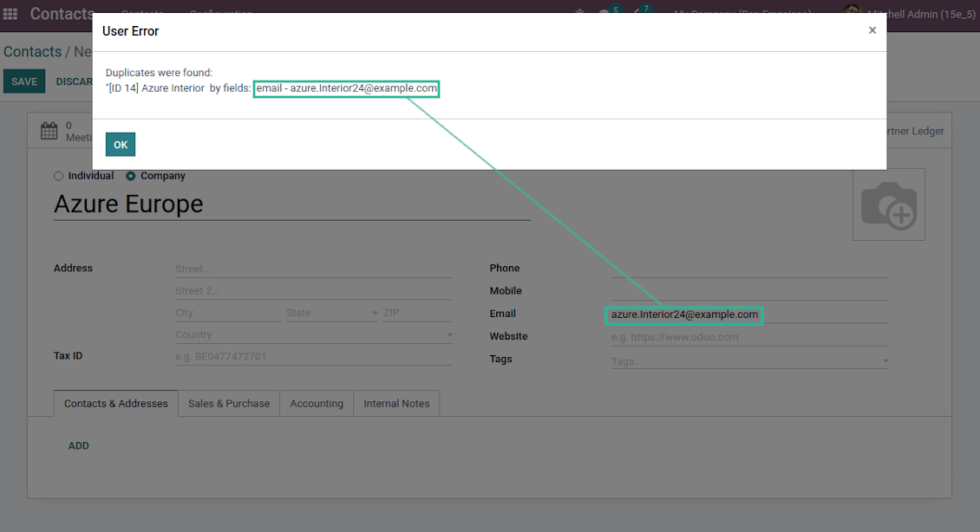Select the Individual radio button
This screenshot has width=980, height=532.
(59, 176)
